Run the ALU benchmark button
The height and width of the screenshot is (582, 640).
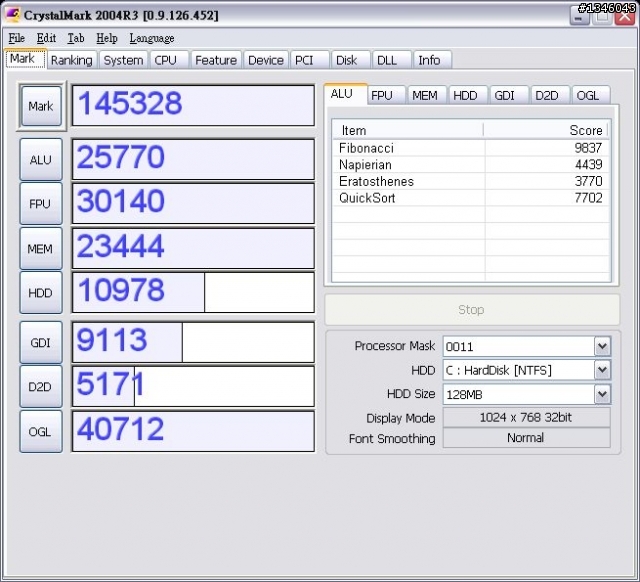tap(41, 160)
